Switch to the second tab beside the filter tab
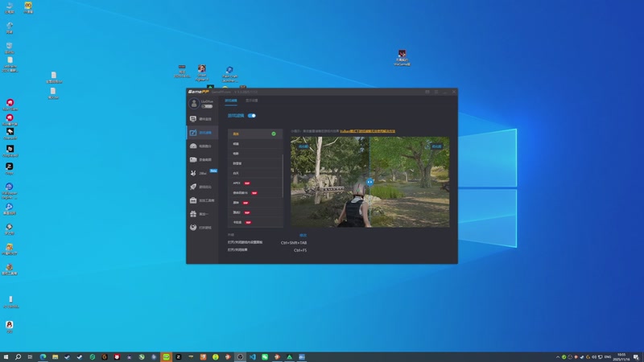644x362 pixels. pos(252,101)
